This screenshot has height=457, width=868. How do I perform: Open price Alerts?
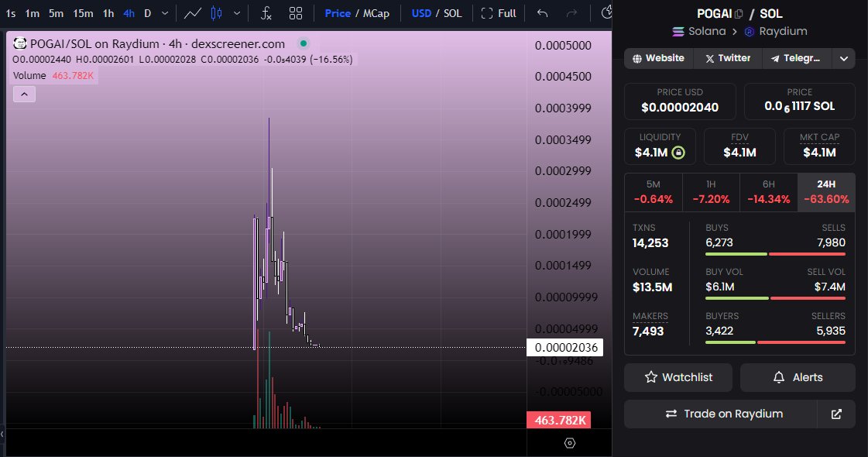(798, 377)
